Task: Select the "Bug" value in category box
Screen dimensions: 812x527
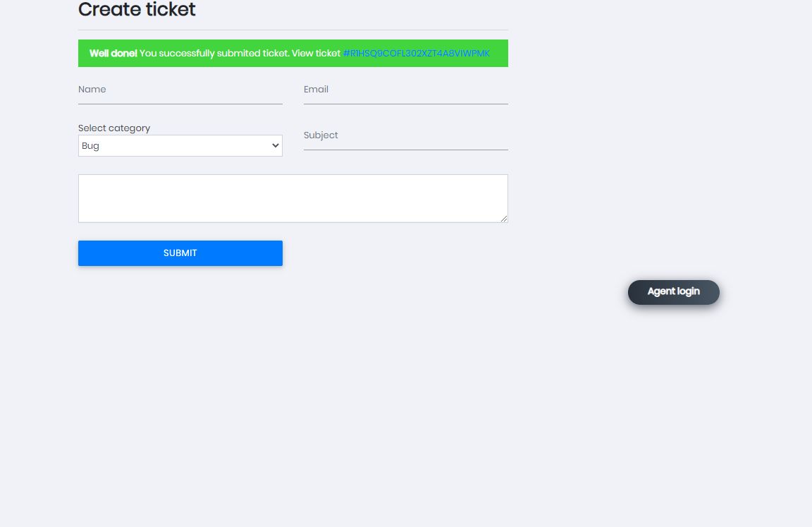Action: click(91, 146)
